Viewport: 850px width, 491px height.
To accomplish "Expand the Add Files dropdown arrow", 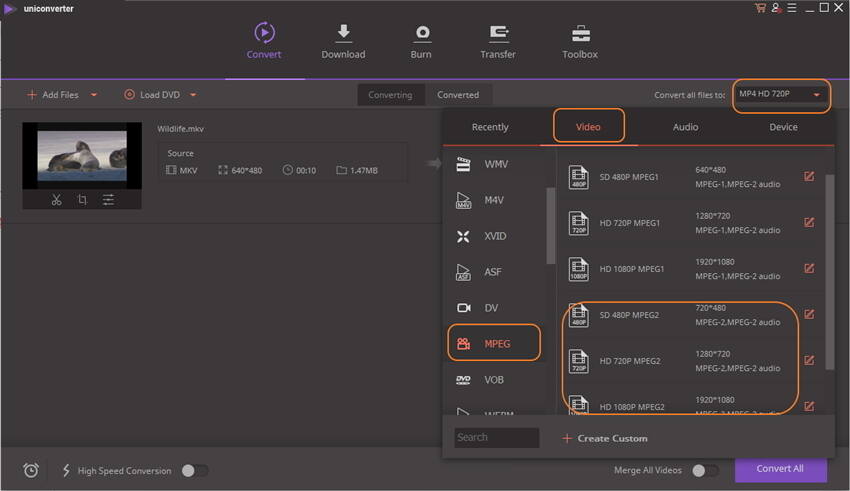I will [94, 95].
